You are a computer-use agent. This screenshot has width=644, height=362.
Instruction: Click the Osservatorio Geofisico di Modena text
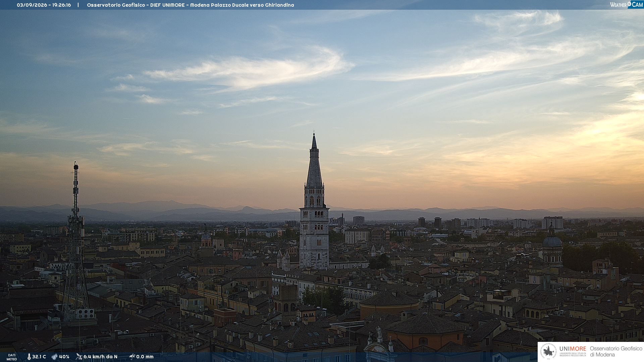click(x=616, y=352)
